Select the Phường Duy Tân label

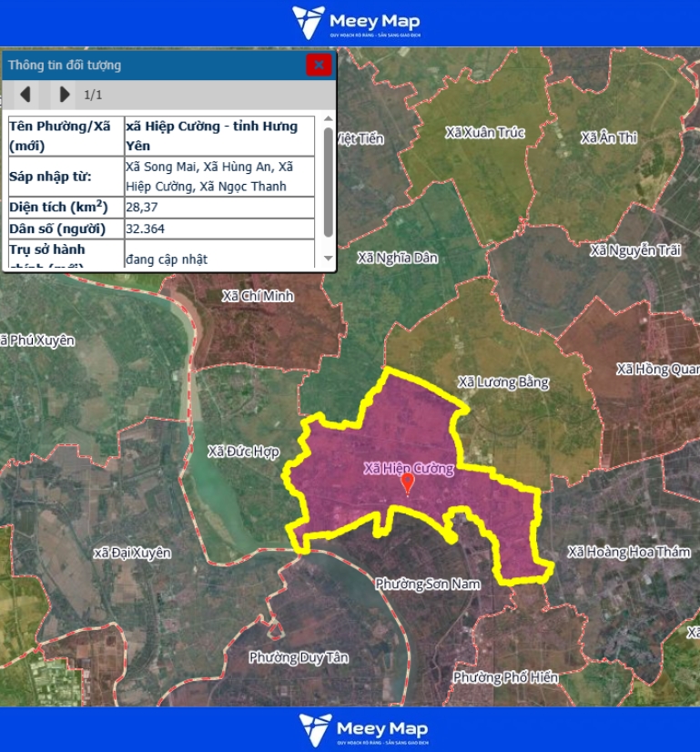coord(299,656)
